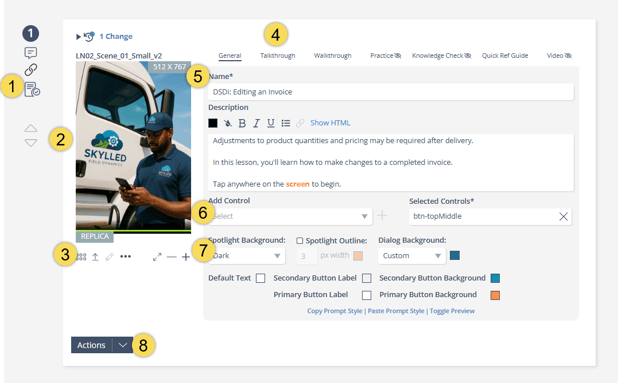Image resolution: width=618 pixels, height=383 pixels.
Task: Open the black text color picker
Action: pos(213,123)
